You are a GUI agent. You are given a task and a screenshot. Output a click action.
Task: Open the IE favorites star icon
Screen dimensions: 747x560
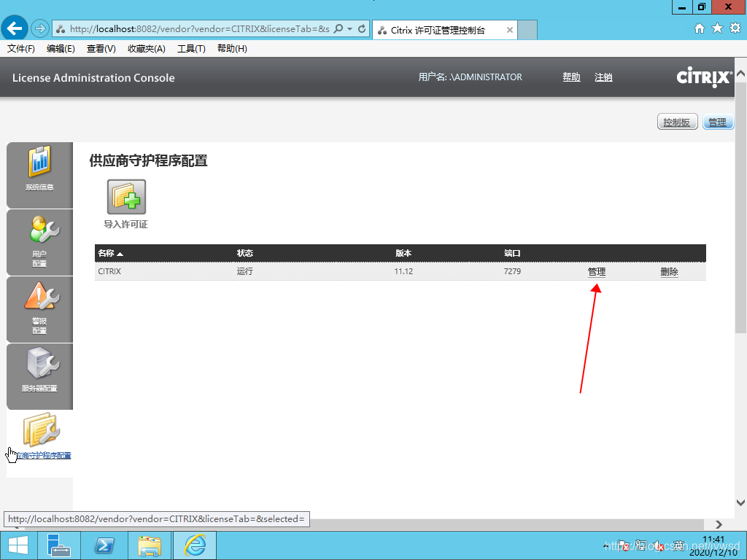[x=717, y=28]
